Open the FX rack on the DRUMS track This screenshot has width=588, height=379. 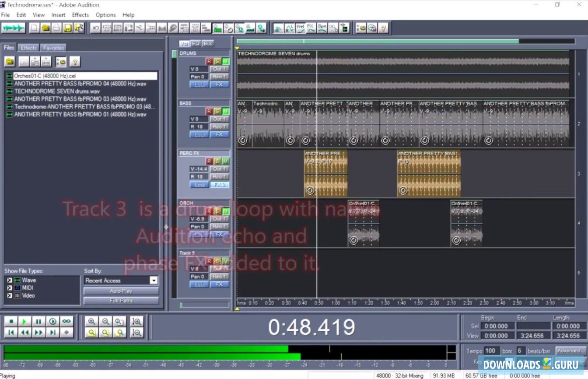220,84
